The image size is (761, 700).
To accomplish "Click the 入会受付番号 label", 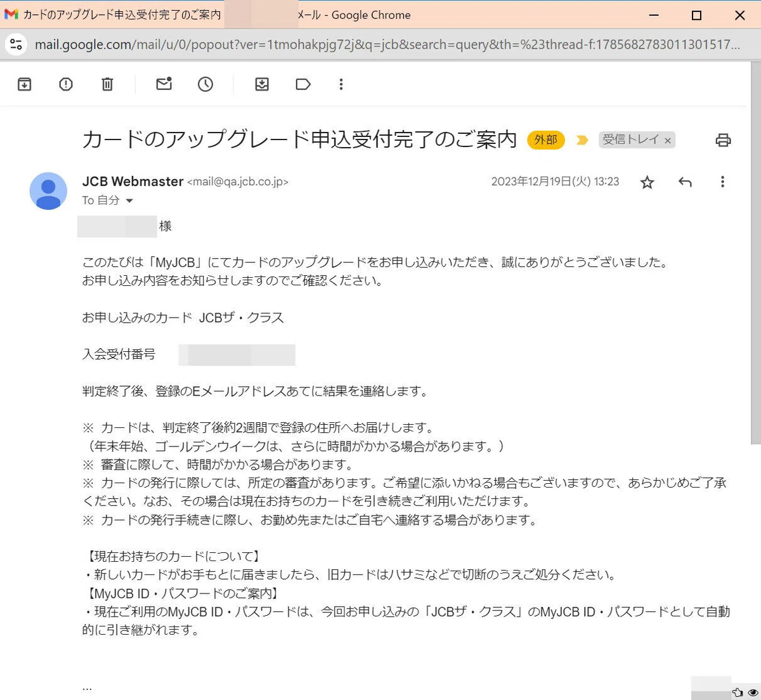I will click(119, 354).
